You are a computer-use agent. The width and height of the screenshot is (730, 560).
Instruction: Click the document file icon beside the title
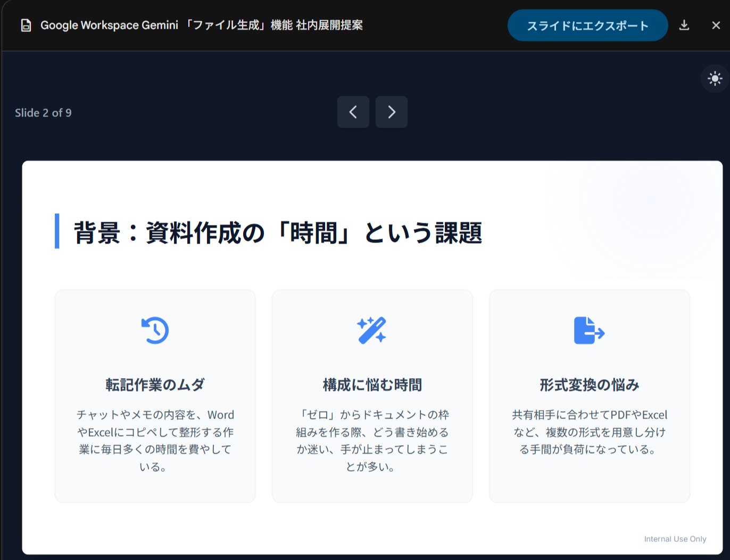(26, 26)
